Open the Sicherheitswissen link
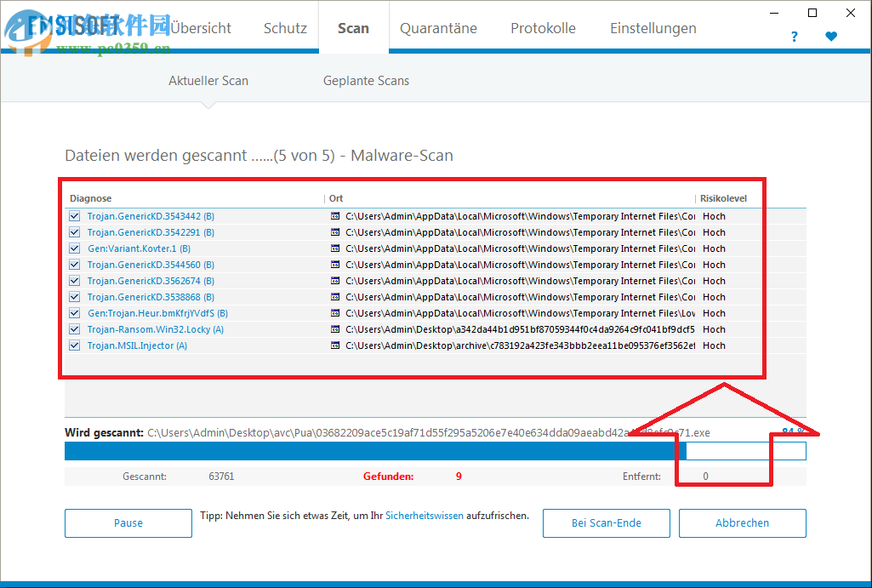Image resolution: width=872 pixels, height=588 pixels. [x=425, y=515]
